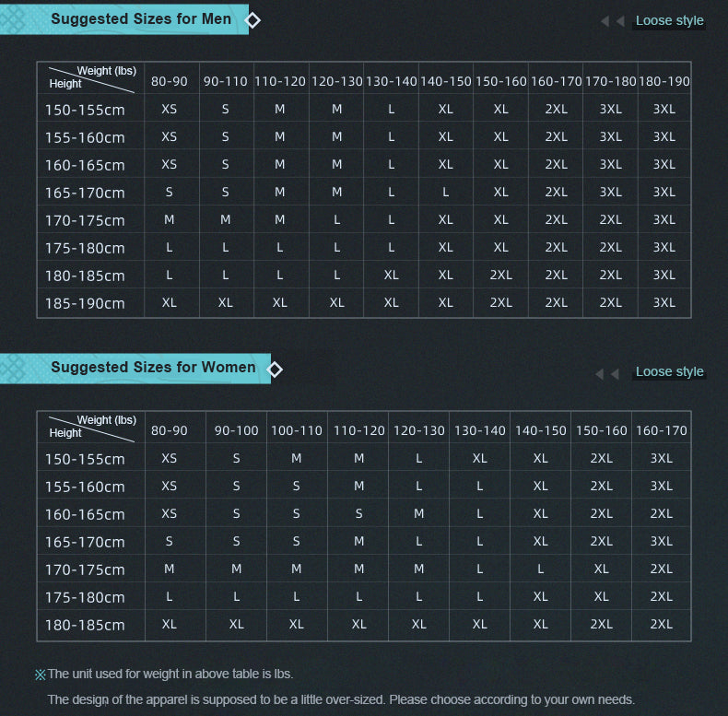
Task: Click the Weight/Height diagonal header in women's table
Action: (x=90, y=427)
